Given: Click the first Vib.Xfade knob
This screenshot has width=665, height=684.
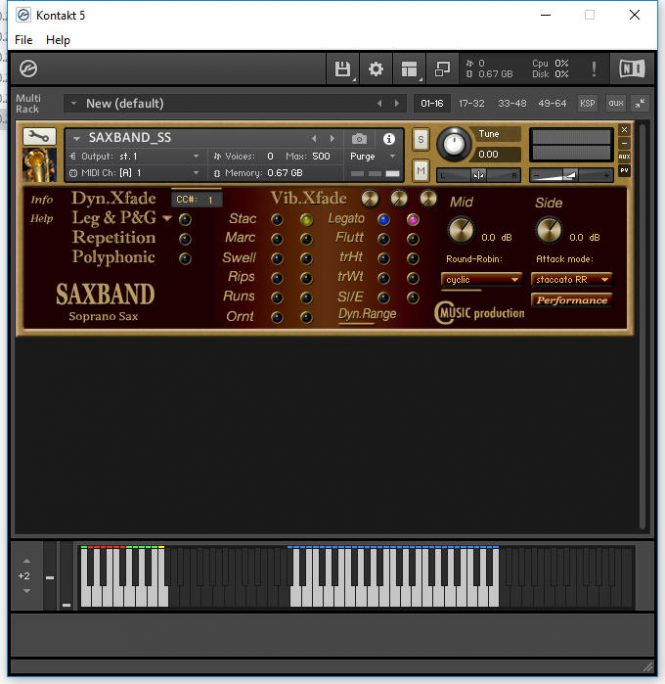Looking at the screenshot, I should coord(370,198).
